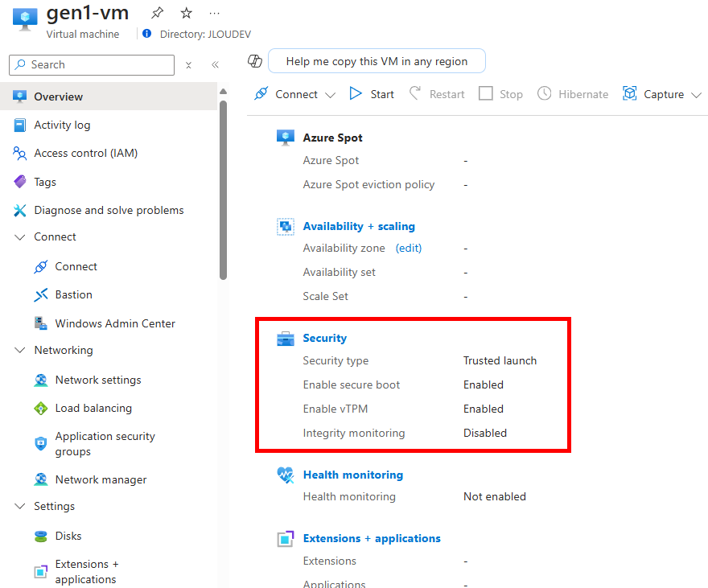
Task: Click the Application security groups shield icon
Action: (x=41, y=443)
